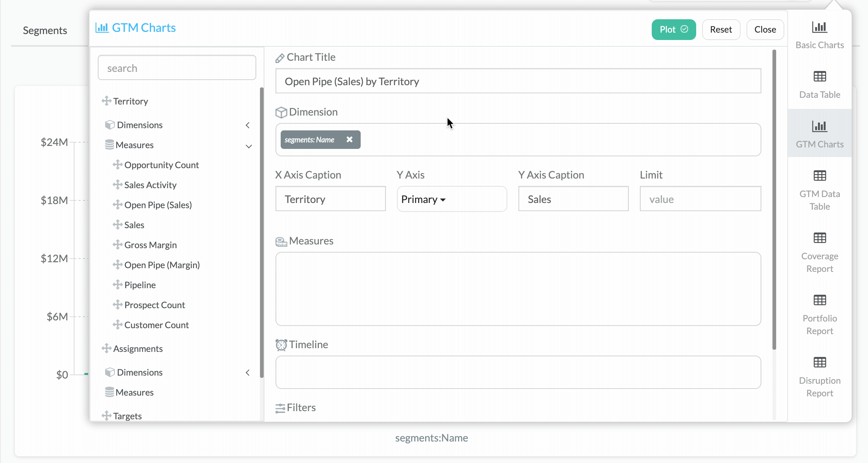Open the Y Axis Primary dropdown

[423, 199]
